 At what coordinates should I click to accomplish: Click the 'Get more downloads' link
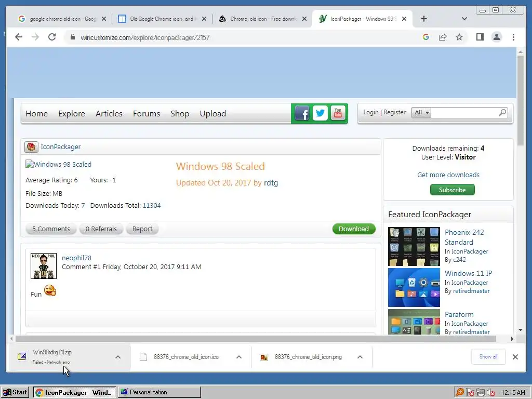(x=448, y=175)
